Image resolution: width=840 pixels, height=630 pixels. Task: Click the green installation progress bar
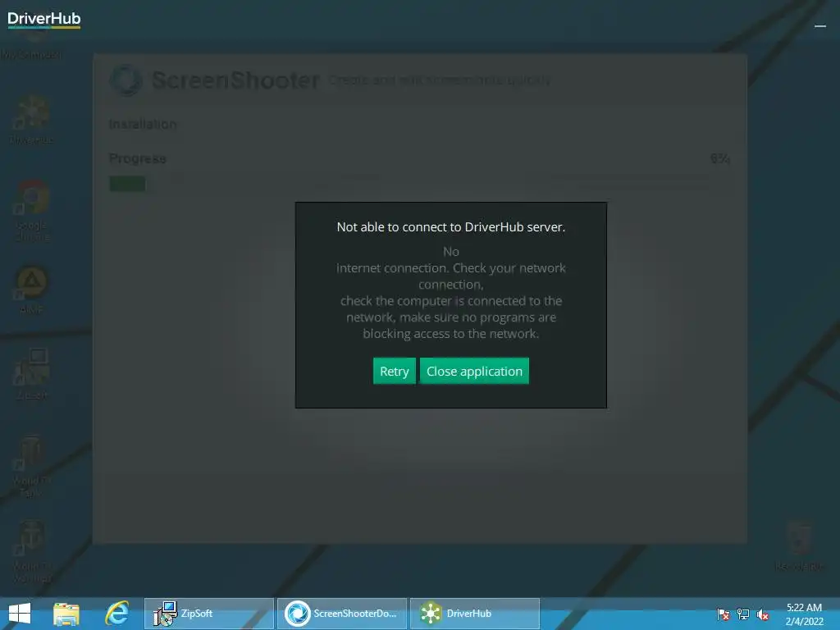(127, 184)
